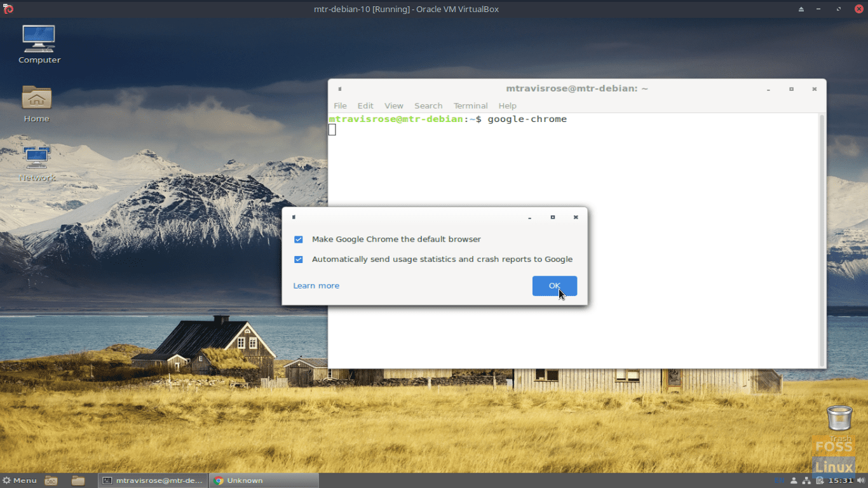Open the user applet in system tray
This screenshot has height=488, width=868.
(794, 480)
